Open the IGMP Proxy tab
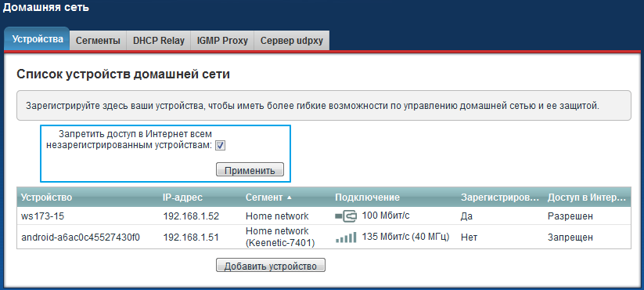Viewport: 644px width, 290px height. point(222,41)
